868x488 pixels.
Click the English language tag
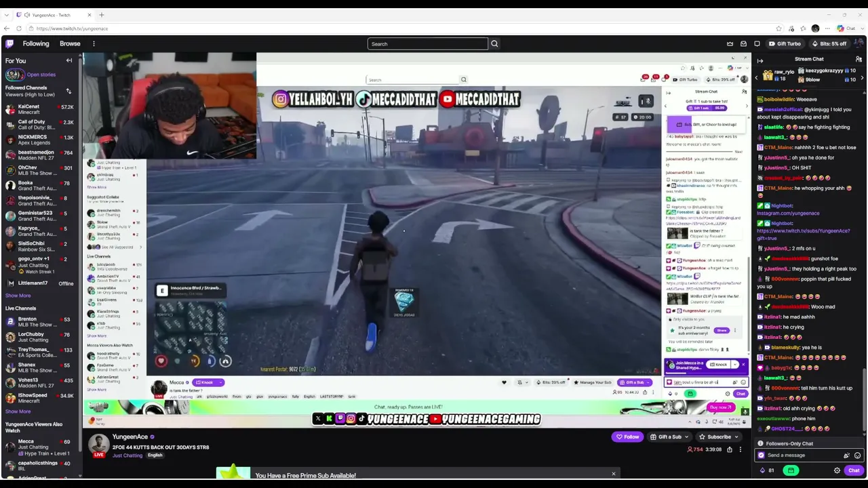coord(155,455)
